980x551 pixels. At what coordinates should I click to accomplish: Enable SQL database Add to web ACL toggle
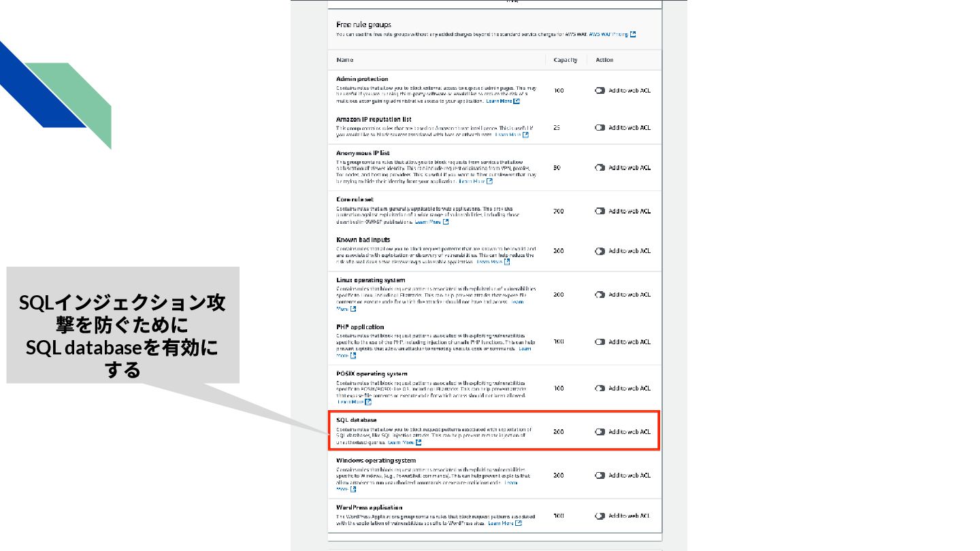pos(600,432)
